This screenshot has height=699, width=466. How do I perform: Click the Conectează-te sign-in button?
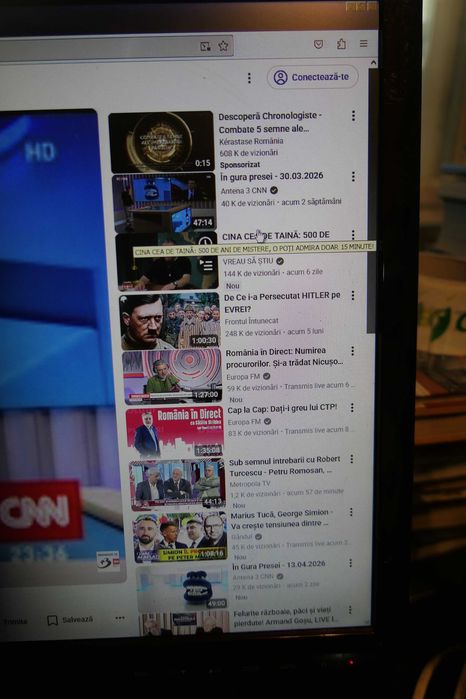click(x=313, y=77)
